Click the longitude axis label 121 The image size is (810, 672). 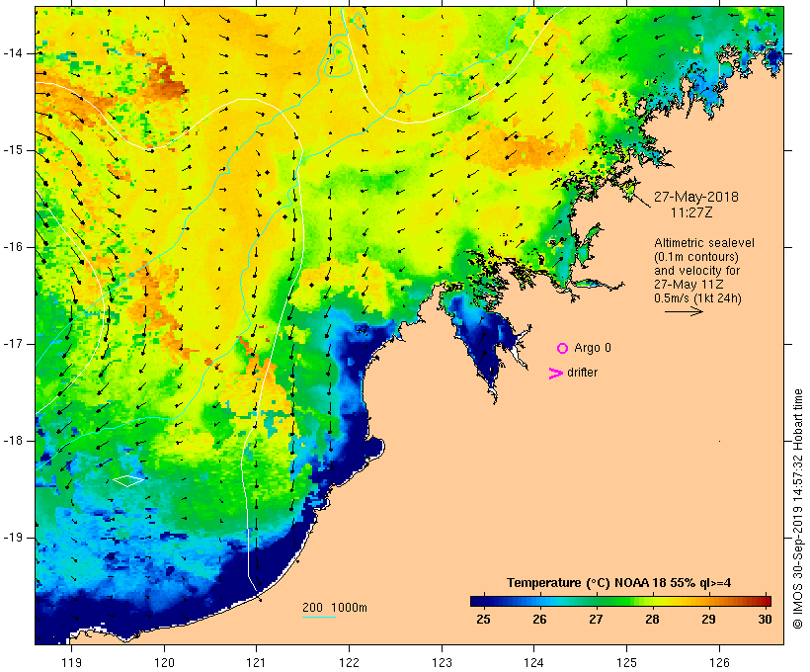click(x=256, y=662)
